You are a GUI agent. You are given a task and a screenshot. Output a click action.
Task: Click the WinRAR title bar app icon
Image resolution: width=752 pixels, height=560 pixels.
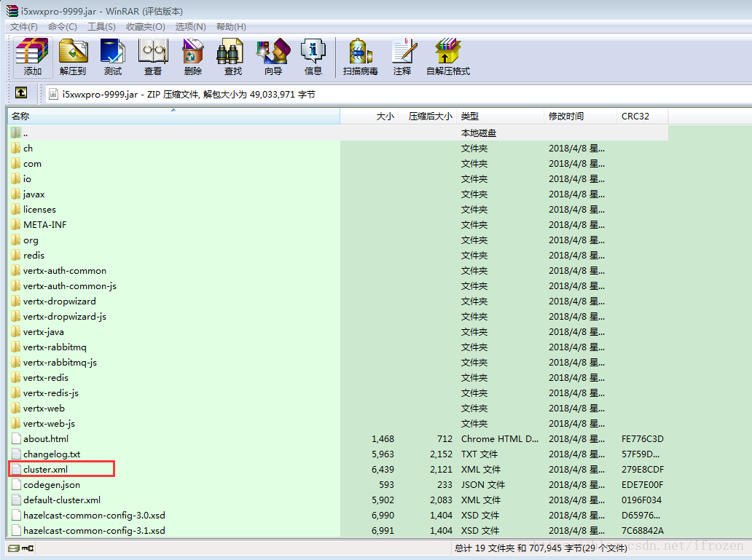pyautogui.click(x=12, y=11)
